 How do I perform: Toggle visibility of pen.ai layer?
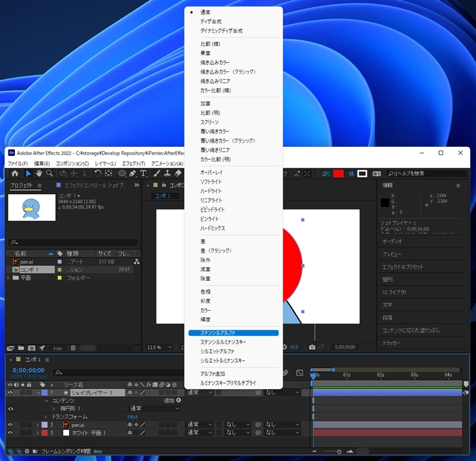coord(10,425)
